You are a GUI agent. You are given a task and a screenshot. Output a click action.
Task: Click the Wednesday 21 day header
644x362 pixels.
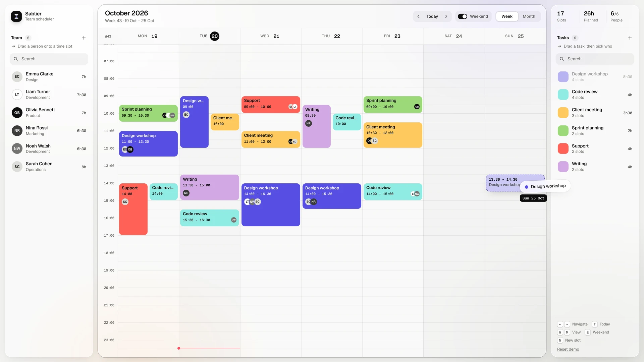point(270,36)
